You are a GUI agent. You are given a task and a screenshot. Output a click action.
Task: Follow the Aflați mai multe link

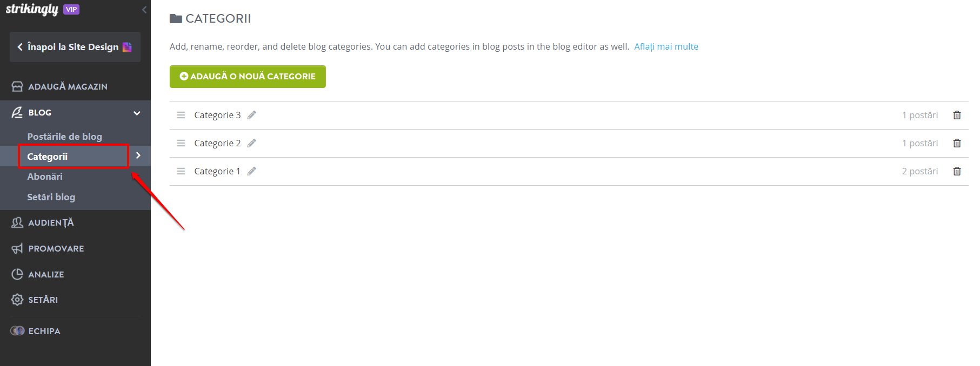[666, 46]
